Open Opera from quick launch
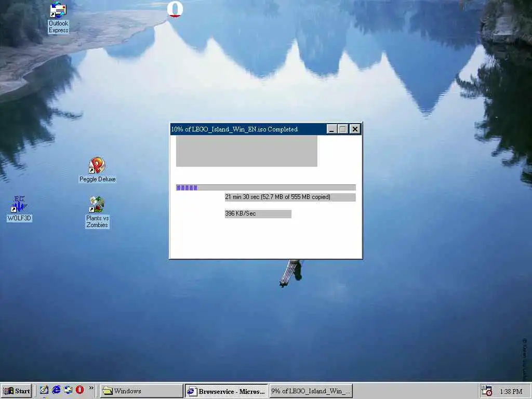The width and height of the screenshot is (532, 399). (79, 390)
